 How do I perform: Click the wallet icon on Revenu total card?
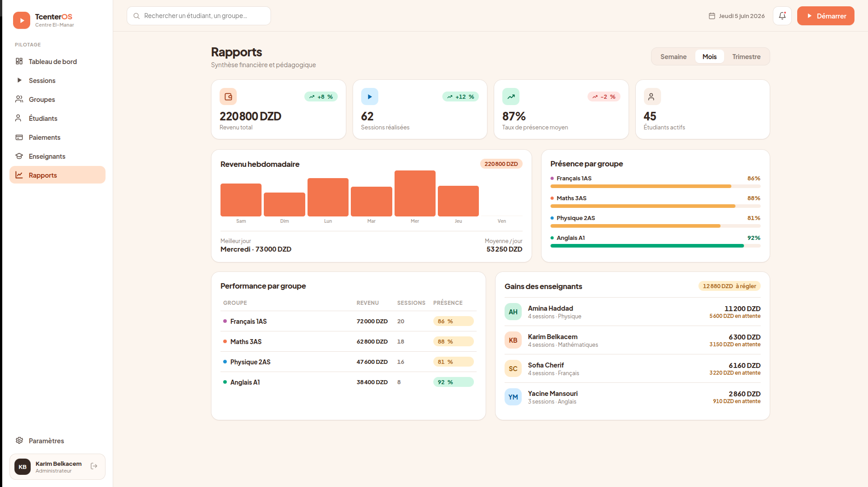point(228,96)
